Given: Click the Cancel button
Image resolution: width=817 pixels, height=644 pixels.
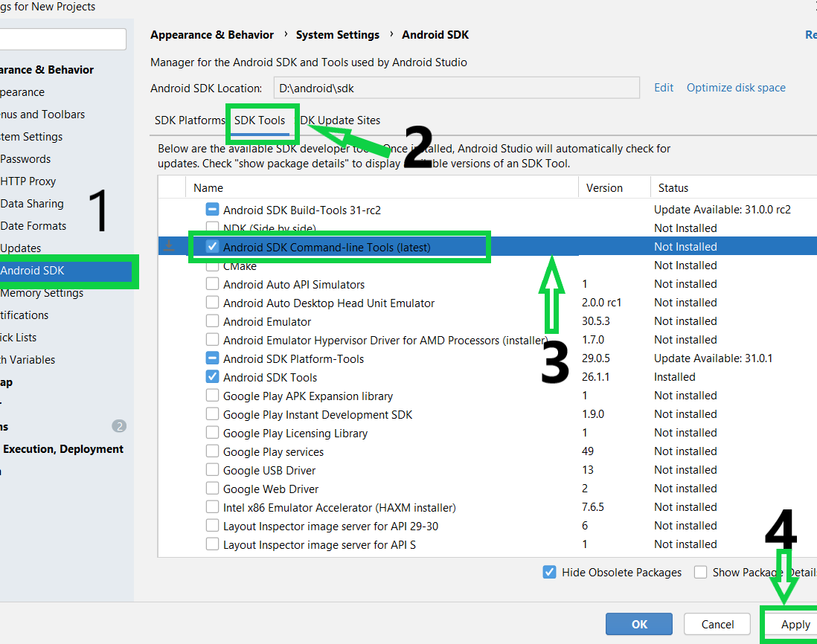Looking at the screenshot, I should (717, 624).
